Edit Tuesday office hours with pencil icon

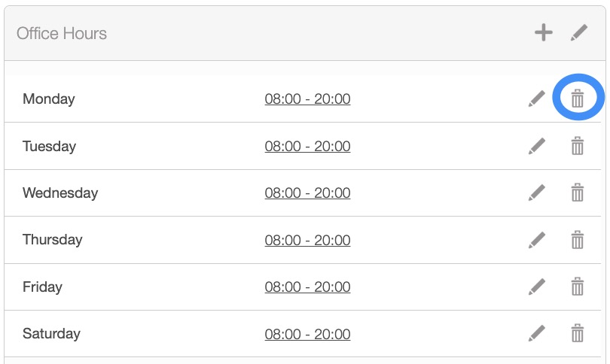pos(536,146)
